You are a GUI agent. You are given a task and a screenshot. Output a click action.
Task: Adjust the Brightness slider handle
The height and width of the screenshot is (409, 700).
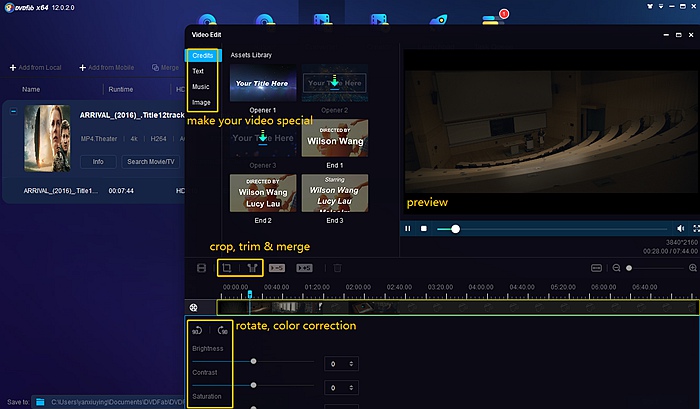[254, 361]
